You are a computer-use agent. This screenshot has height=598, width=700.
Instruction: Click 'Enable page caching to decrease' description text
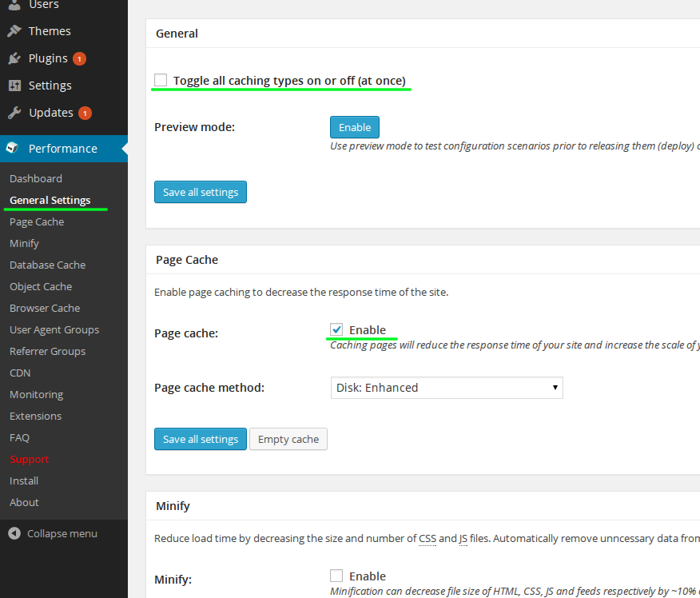(x=301, y=292)
